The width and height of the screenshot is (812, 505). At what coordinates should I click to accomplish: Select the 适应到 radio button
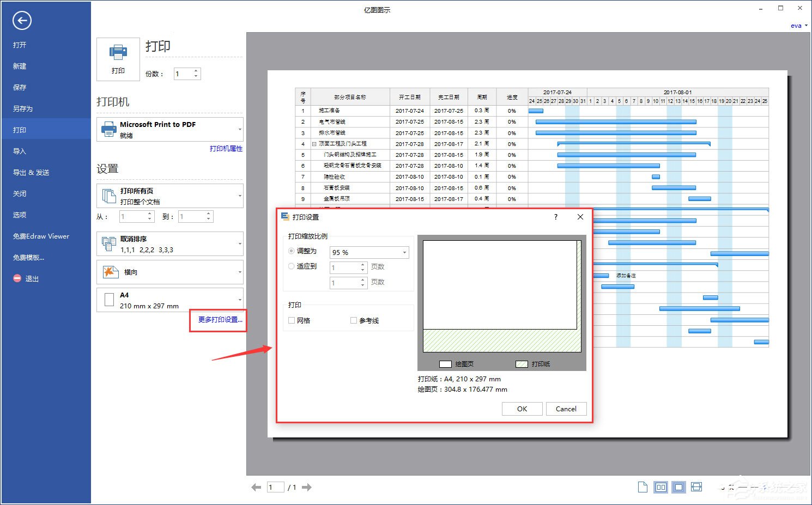click(292, 266)
